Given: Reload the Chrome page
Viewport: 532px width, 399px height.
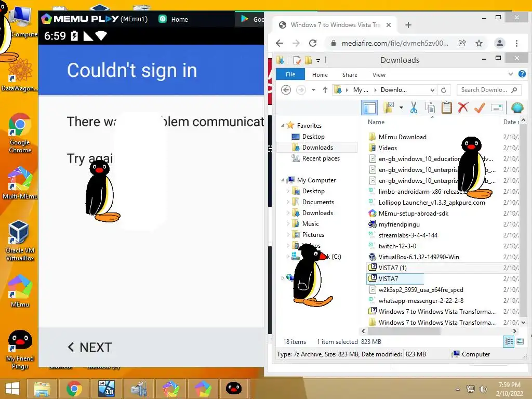Looking at the screenshot, I should (313, 43).
